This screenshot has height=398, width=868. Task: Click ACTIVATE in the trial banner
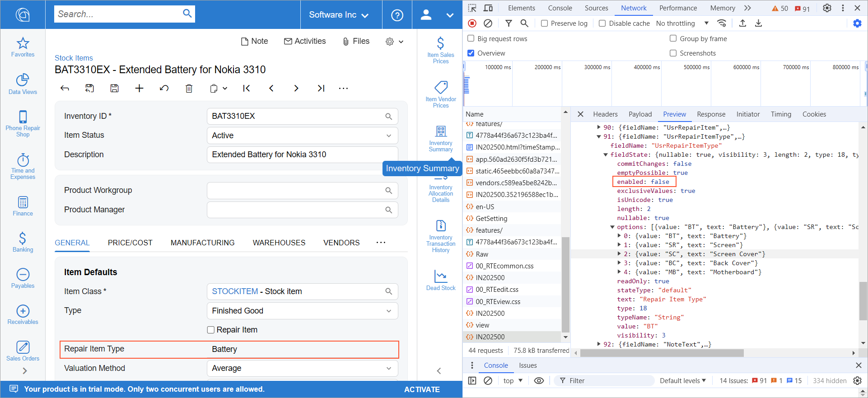[421, 389]
